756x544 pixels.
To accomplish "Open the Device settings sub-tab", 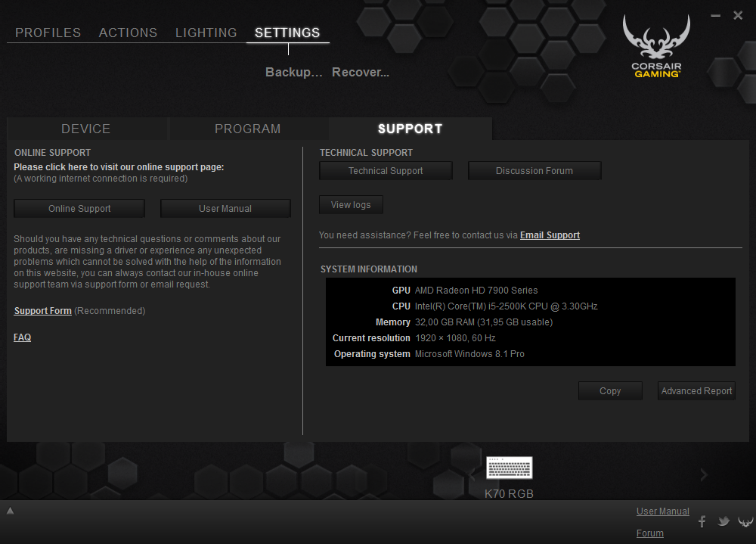I will 86,129.
